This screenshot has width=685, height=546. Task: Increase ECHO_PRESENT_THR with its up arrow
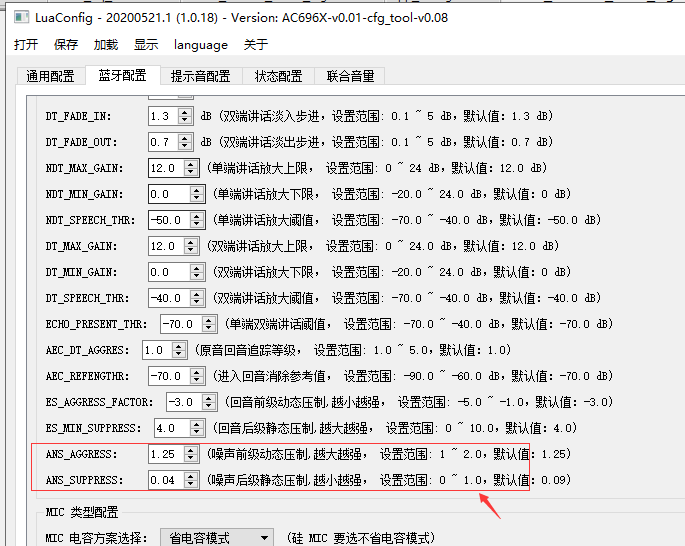(x=209, y=320)
